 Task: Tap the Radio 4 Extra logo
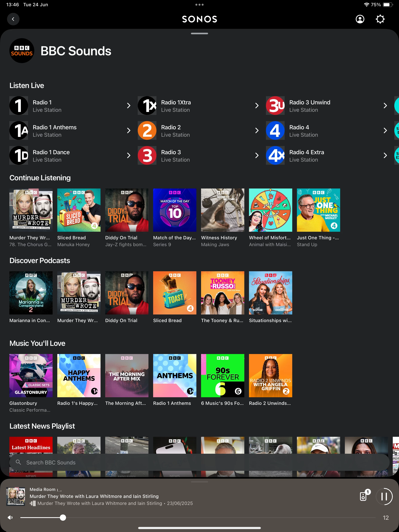click(x=275, y=155)
